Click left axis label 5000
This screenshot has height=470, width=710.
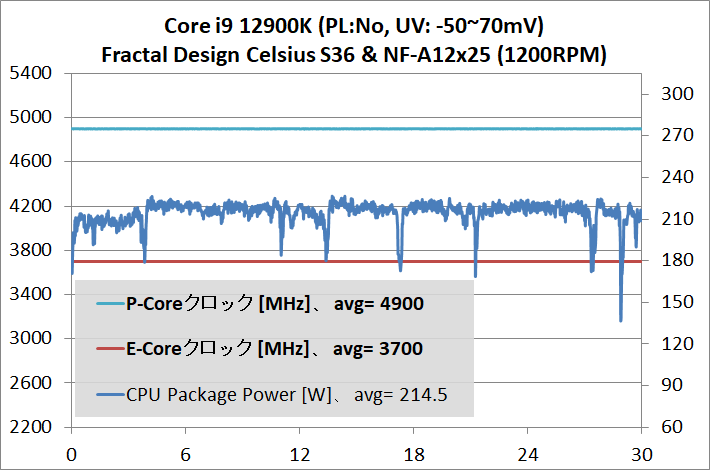click(x=31, y=117)
